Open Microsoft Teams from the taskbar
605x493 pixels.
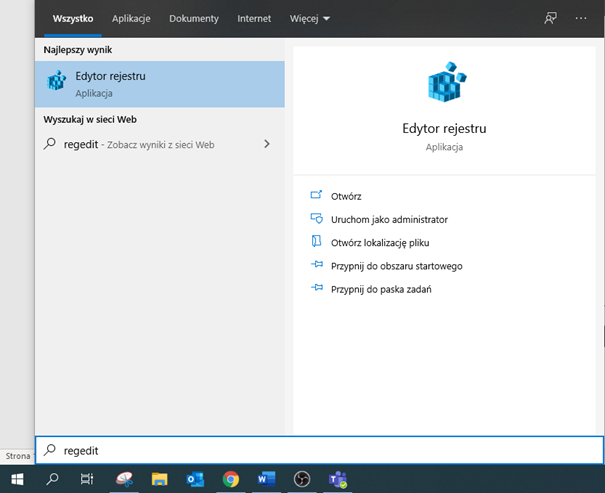(x=337, y=479)
